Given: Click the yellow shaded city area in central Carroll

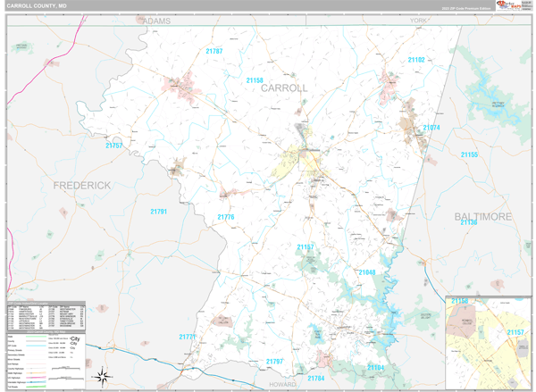Looking at the screenshot, I should tap(293, 163).
